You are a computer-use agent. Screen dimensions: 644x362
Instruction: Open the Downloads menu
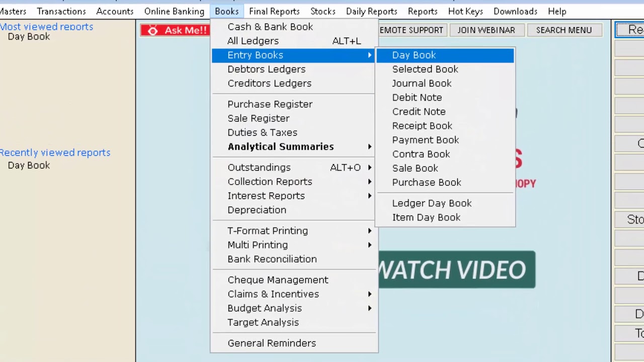click(515, 11)
